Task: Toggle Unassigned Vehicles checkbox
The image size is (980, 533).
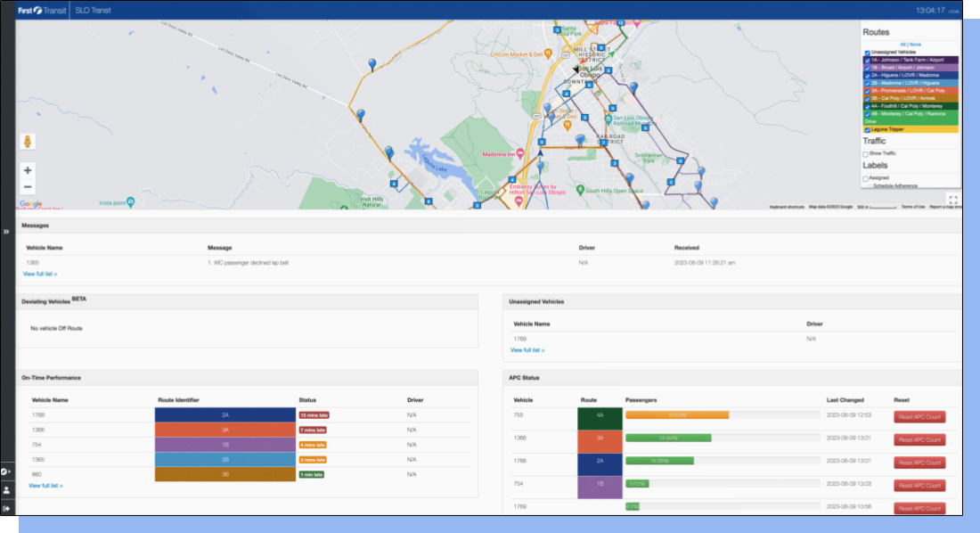Action: [867, 53]
